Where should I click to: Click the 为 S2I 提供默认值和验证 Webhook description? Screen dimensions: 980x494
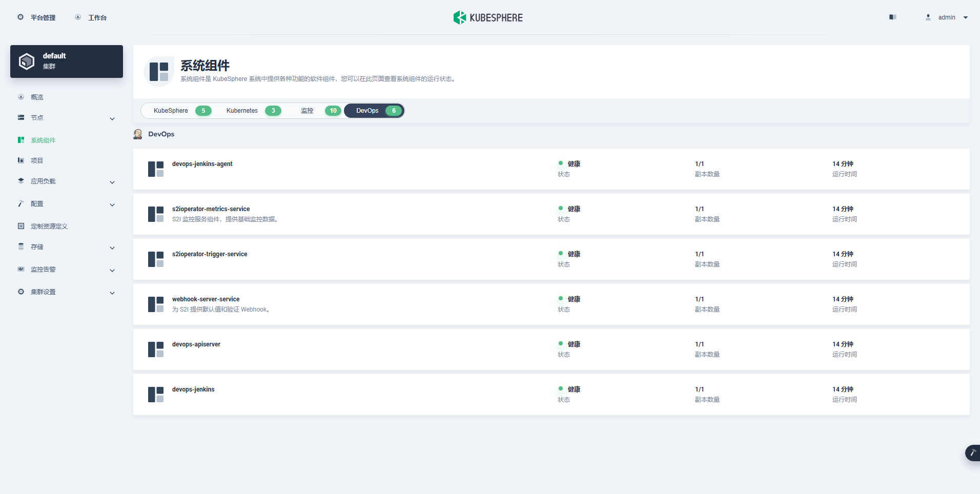click(221, 310)
